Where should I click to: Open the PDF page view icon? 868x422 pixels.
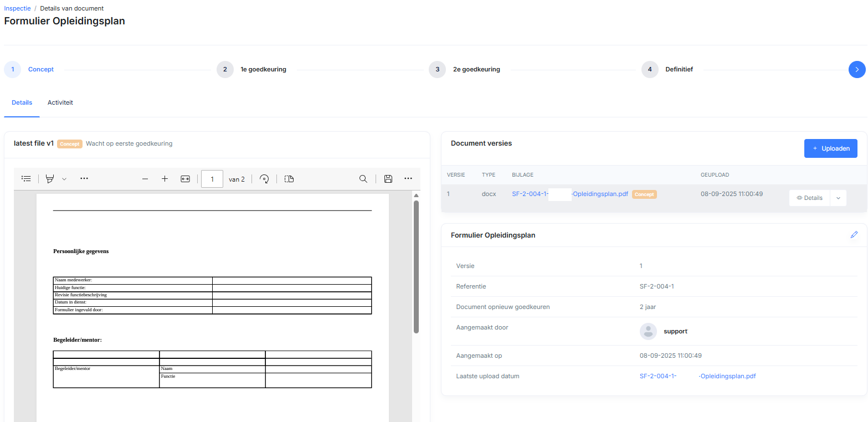[289, 179]
